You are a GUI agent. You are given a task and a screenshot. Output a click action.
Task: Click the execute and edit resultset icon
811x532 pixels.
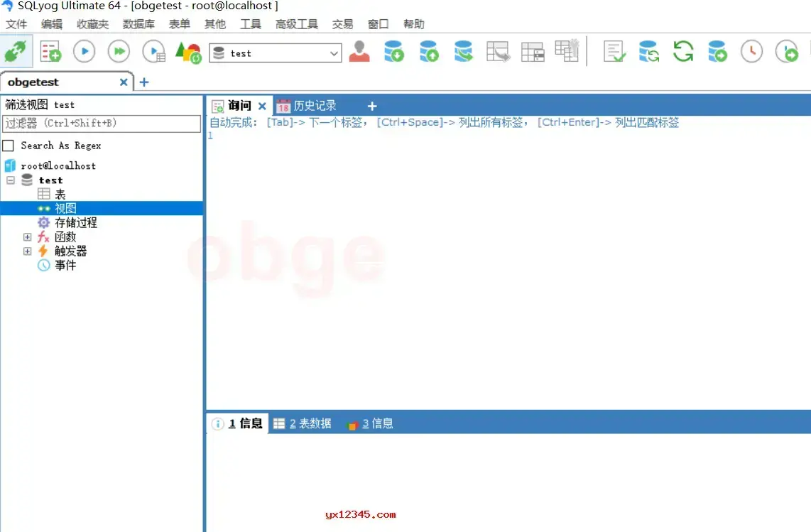tap(153, 52)
